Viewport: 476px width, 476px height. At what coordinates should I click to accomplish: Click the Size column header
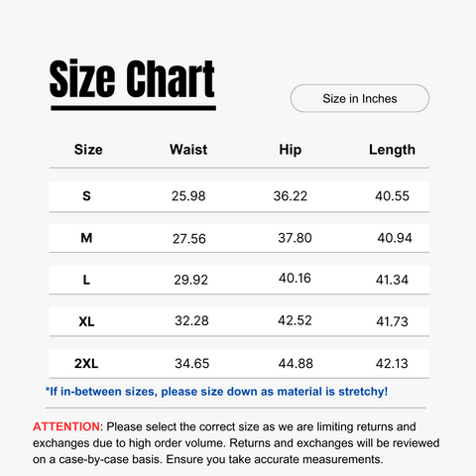[88, 150]
